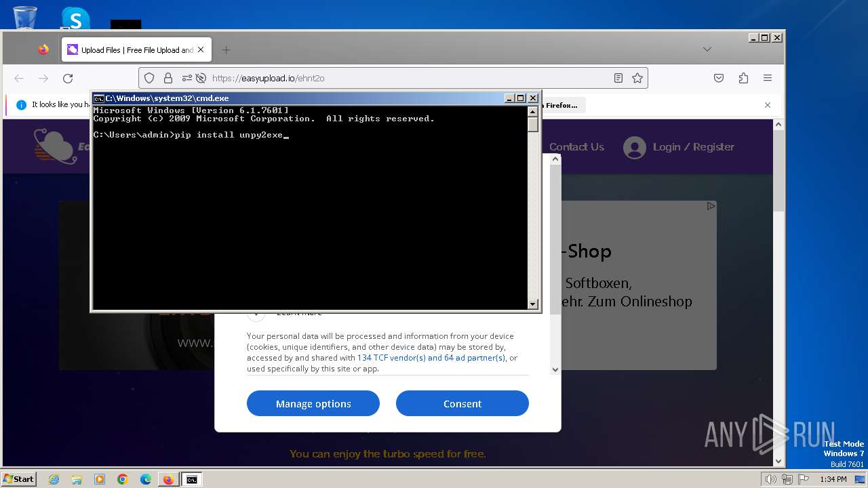The height and width of the screenshot is (488, 868).
Task: Launch Google Chrome from taskbar
Action: pyautogui.click(x=123, y=479)
